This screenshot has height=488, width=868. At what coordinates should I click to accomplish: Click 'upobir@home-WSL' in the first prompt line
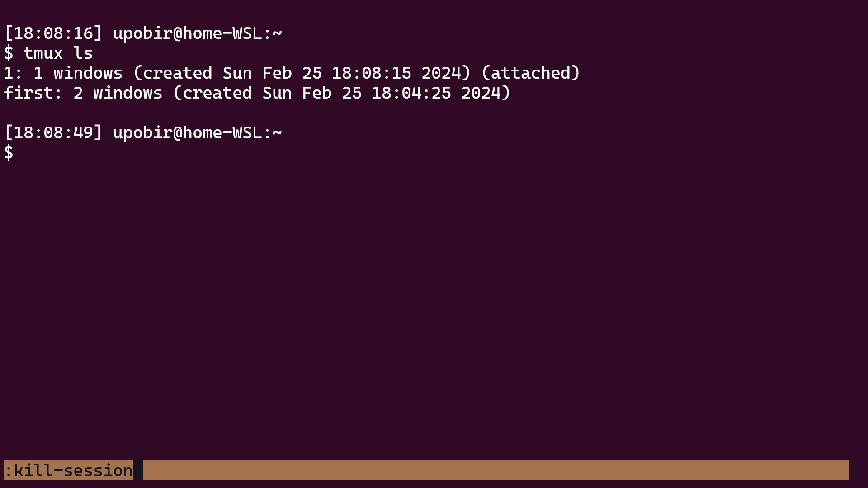[x=188, y=33]
